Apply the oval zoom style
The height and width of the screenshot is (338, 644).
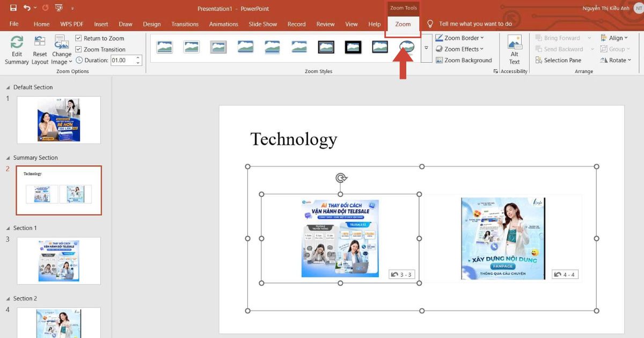[x=407, y=47]
